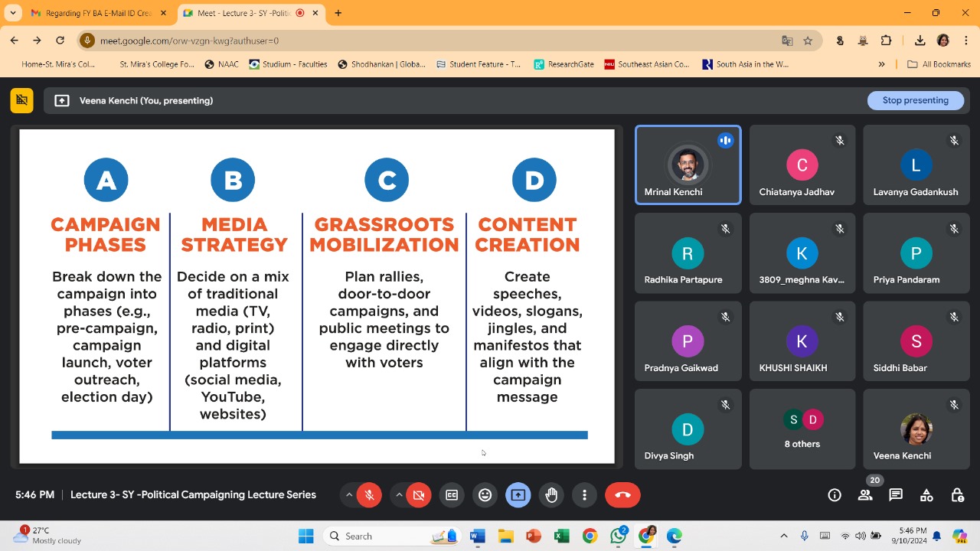Click the present screen icon

[518, 495]
